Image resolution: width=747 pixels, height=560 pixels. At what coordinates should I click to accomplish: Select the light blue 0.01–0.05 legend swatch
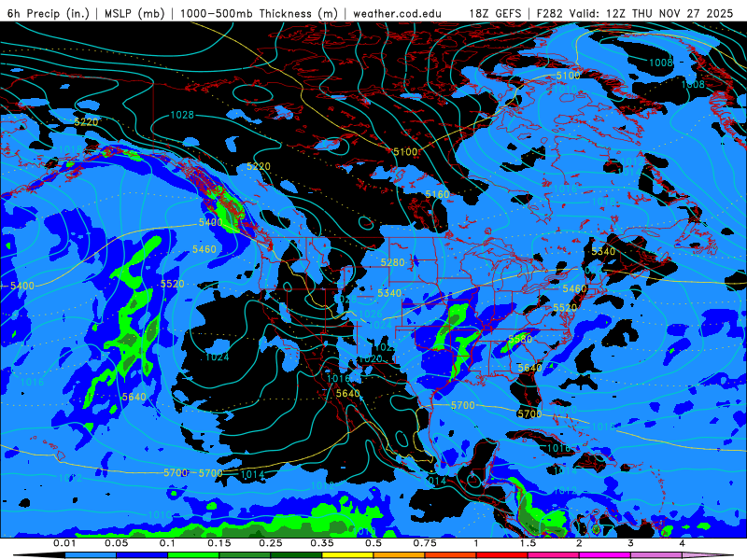91,555
